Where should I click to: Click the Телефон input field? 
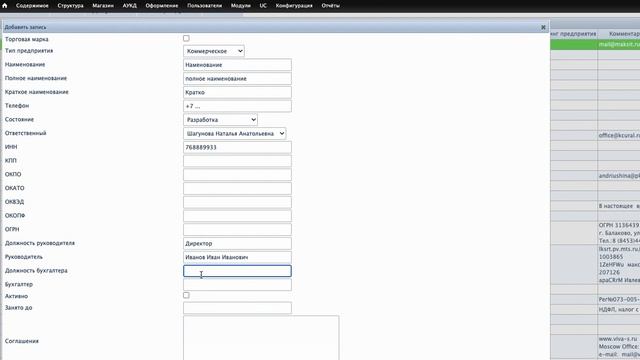(x=237, y=106)
